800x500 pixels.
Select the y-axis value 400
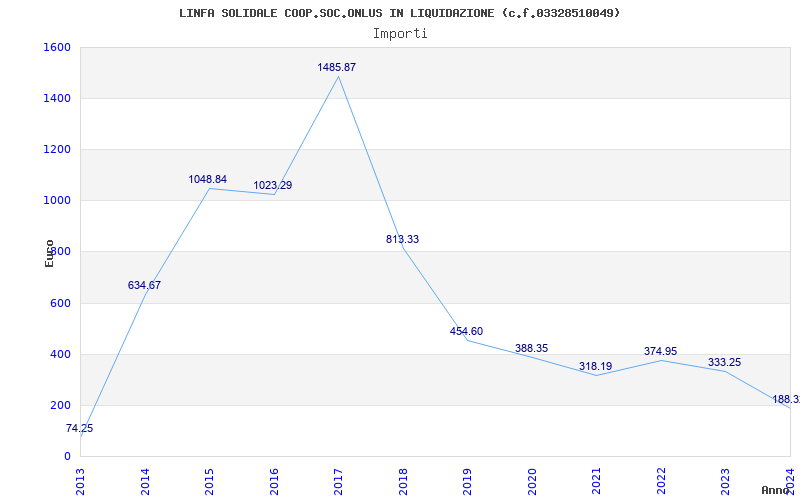(x=60, y=355)
